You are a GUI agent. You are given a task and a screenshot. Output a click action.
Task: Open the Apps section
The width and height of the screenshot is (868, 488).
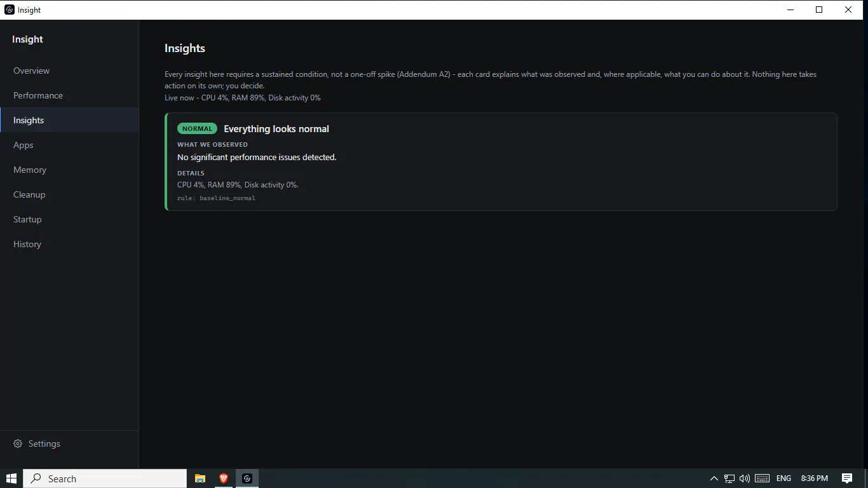tap(69, 145)
